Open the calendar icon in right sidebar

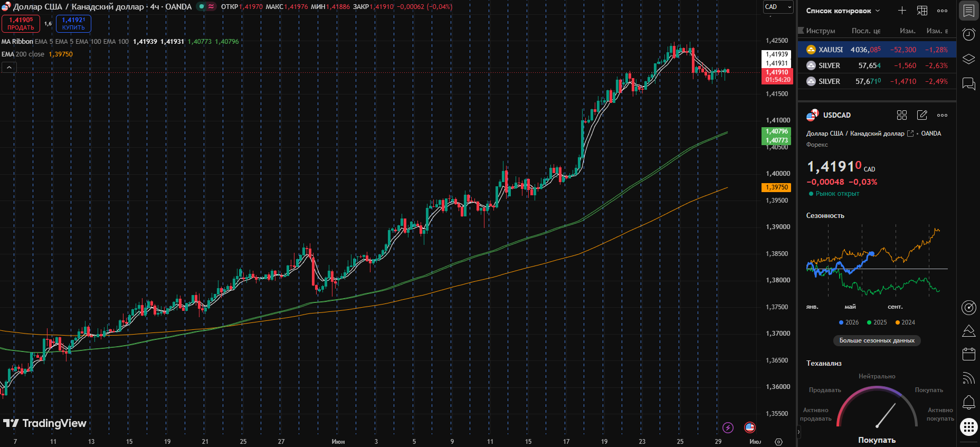[969, 354]
